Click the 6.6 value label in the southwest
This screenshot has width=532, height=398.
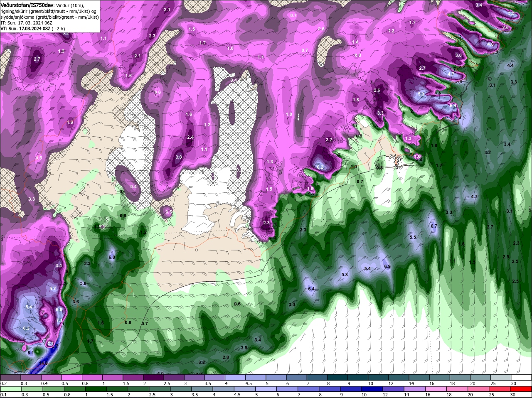[x=59, y=310]
